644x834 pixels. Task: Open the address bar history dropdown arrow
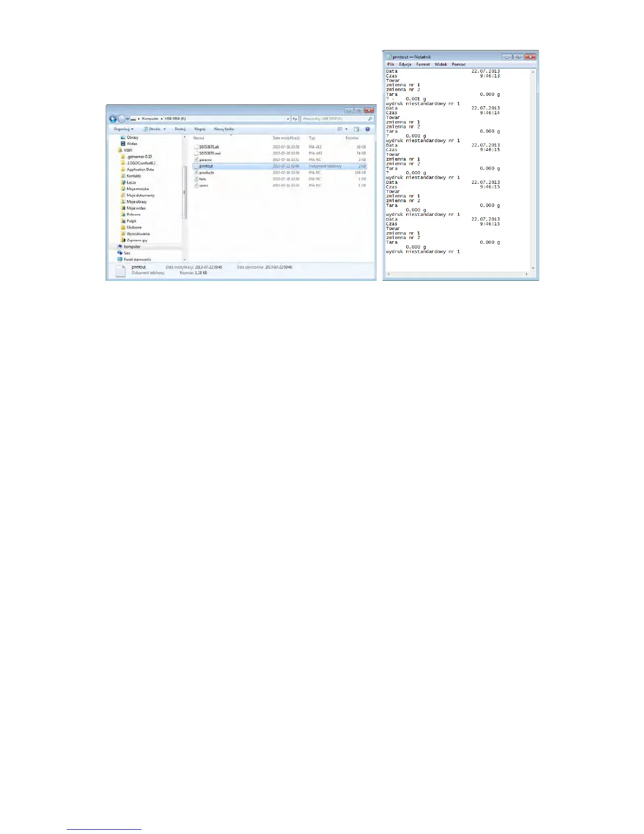tap(288, 119)
